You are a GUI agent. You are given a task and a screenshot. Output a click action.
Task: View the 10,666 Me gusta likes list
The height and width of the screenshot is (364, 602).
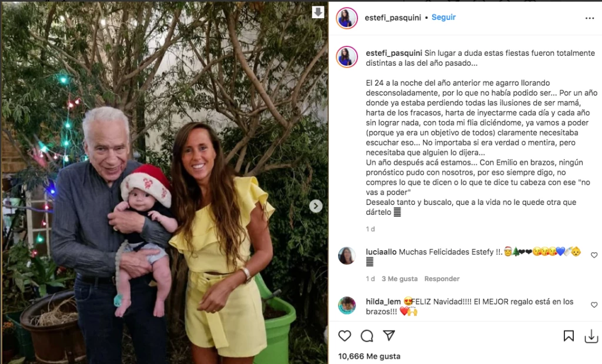(x=369, y=356)
